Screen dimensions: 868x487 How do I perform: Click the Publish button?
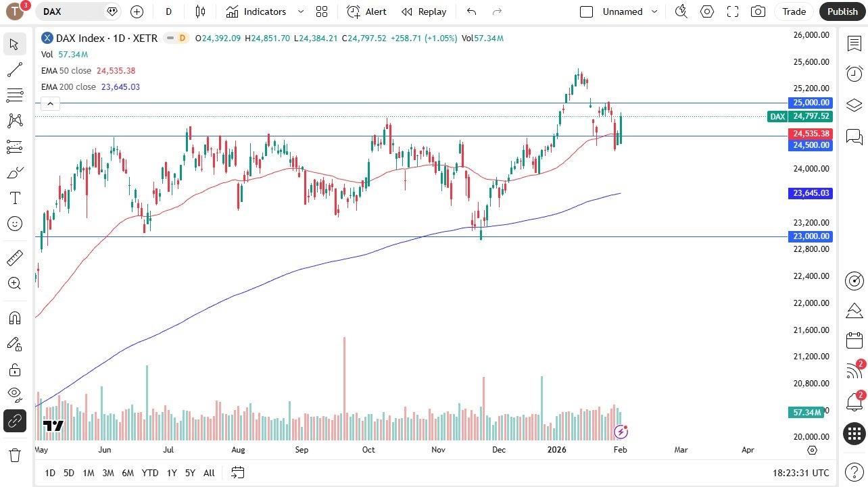842,11
